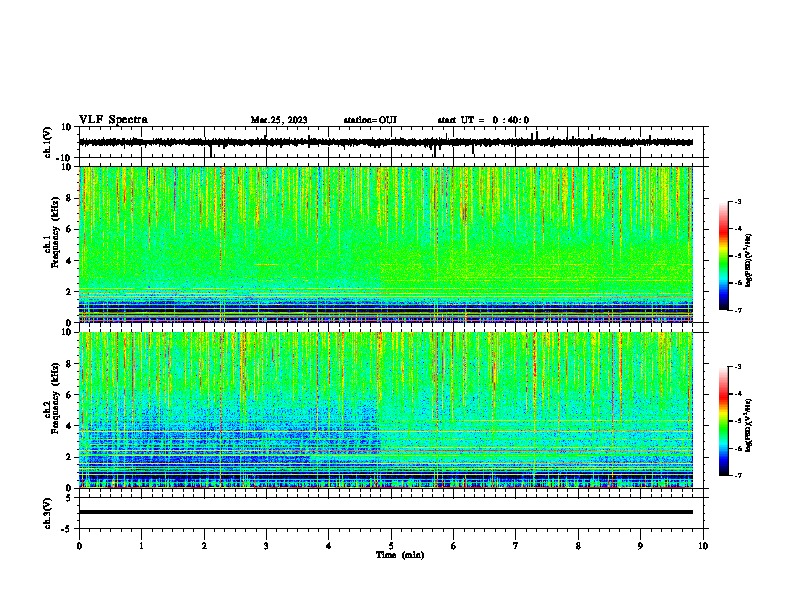Click the "start UT = 0 : 40: 0" text

pos(483,120)
